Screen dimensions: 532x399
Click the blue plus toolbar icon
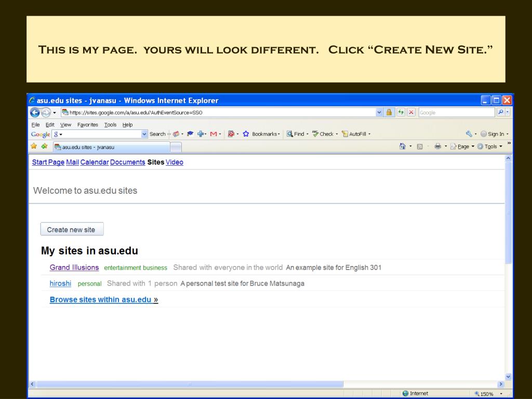(201, 134)
